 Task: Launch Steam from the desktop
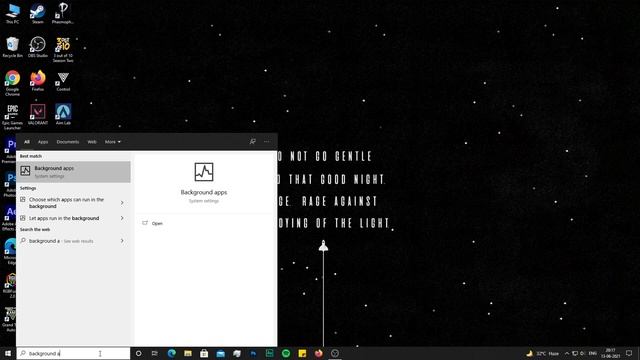[38, 13]
